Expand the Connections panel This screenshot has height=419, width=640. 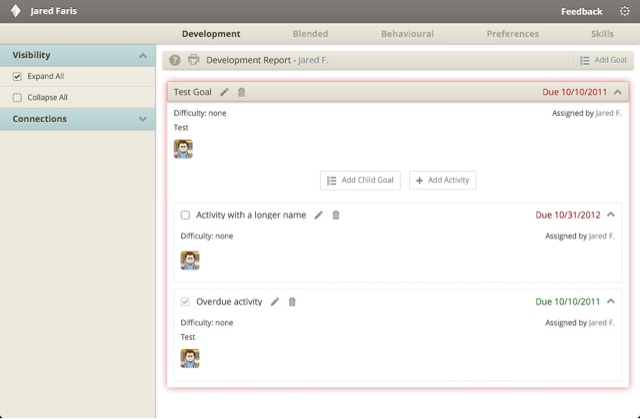tap(142, 119)
